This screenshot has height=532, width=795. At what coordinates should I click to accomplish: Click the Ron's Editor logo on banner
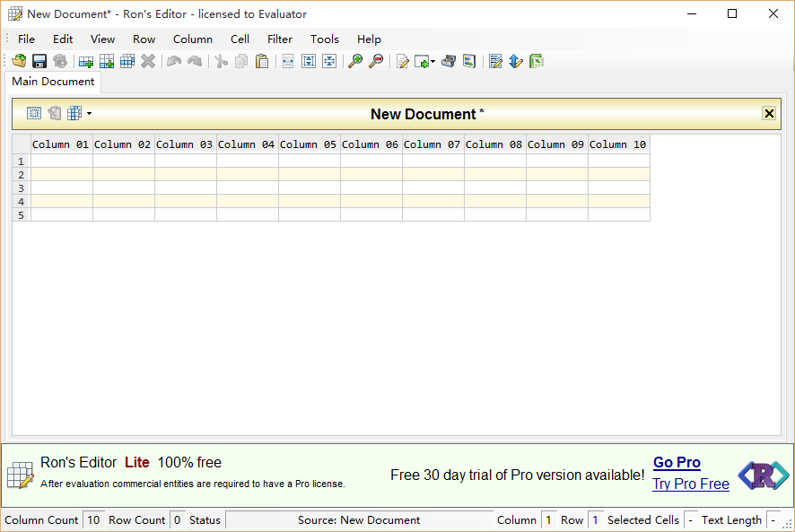pos(763,475)
